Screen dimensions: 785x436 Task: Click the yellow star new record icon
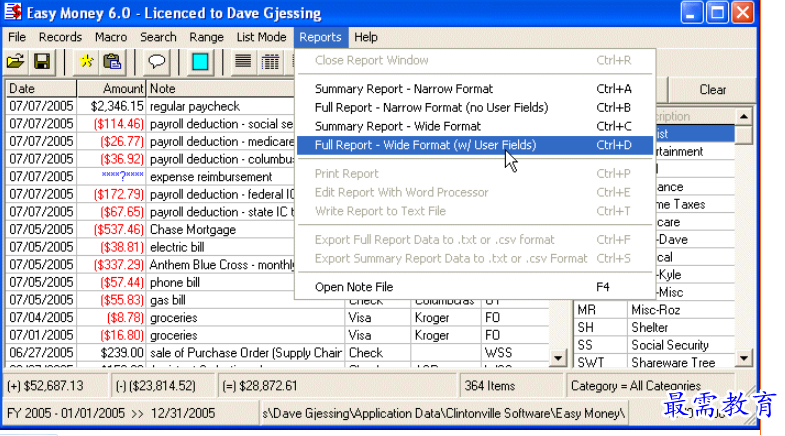86,62
